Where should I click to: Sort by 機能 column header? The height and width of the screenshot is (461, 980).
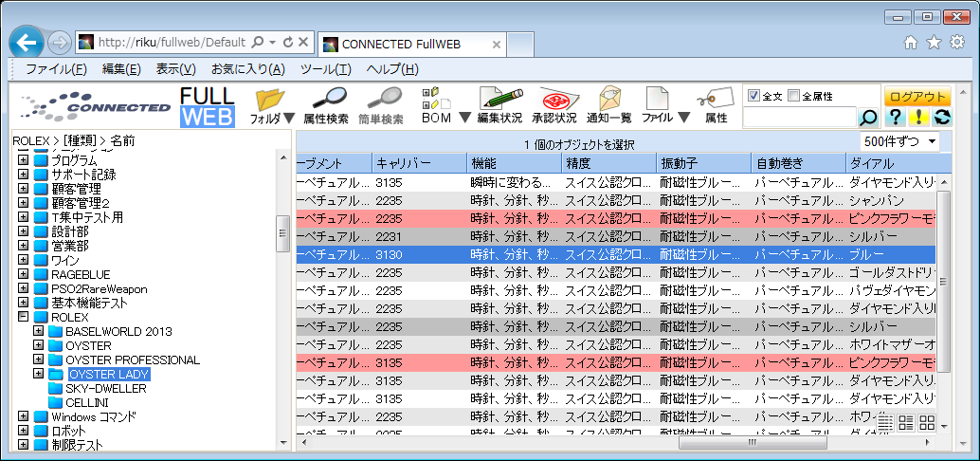(x=515, y=163)
